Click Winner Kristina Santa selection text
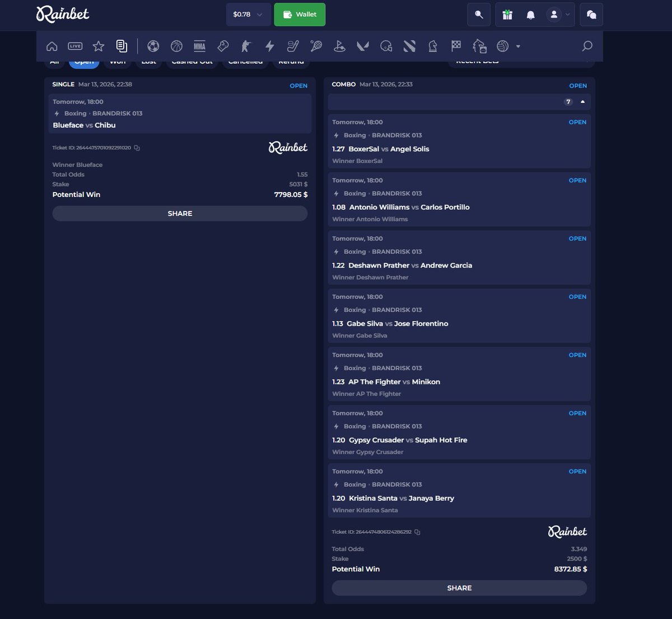This screenshot has height=619, width=672. (x=365, y=510)
